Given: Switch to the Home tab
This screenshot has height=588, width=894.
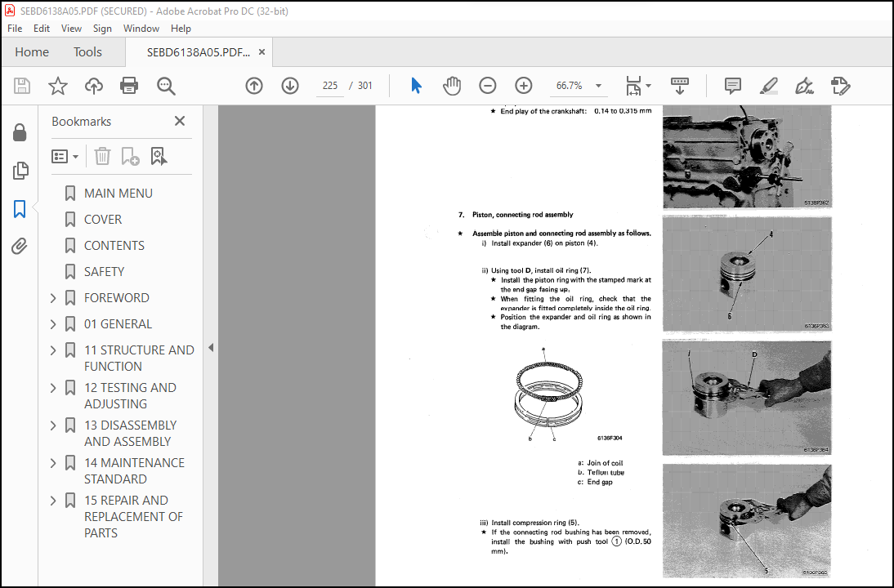Looking at the screenshot, I should tap(32, 51).
